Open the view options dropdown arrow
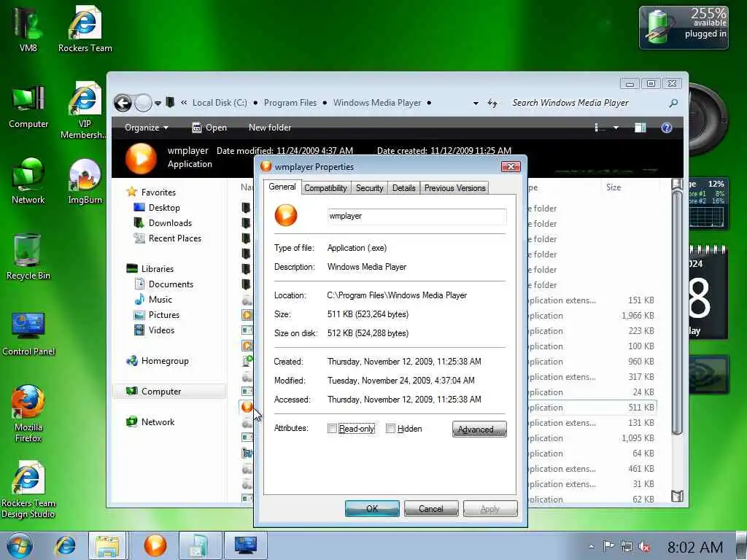 coord(616,128)
